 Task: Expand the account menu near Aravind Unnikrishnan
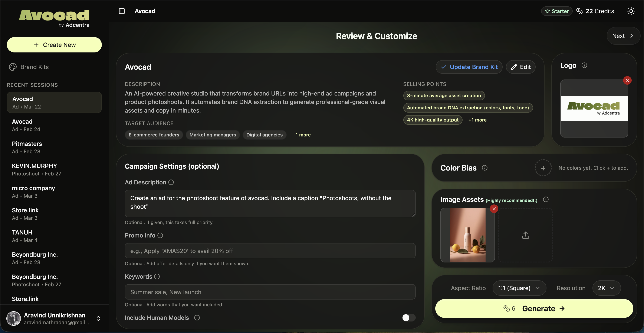(98, 318)
